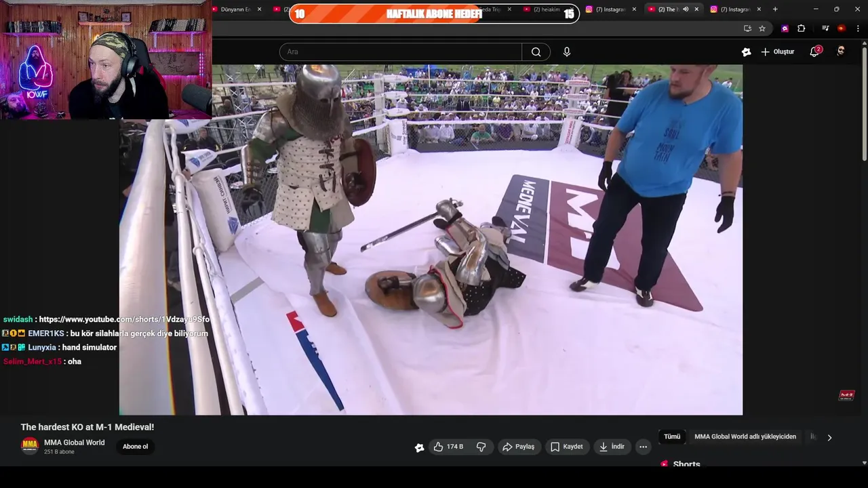Click the purple extension icon in toolbar

click(785, 28)
